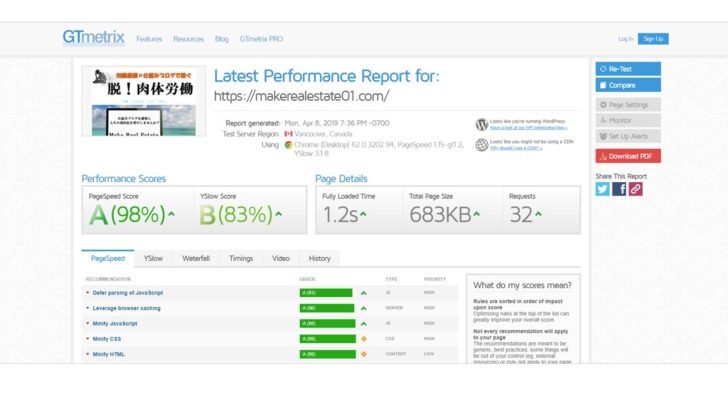728x410 pixels.
Task: Click the makerealestate01.com URL heading
Action: (301, 96)
